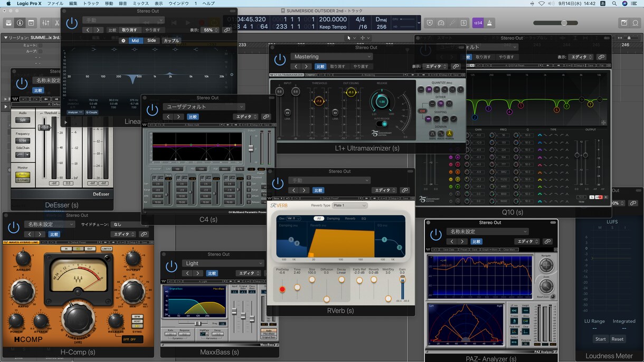
Task: Select Mid channel in Linear Phase EQ
Action: pos(135,41)
